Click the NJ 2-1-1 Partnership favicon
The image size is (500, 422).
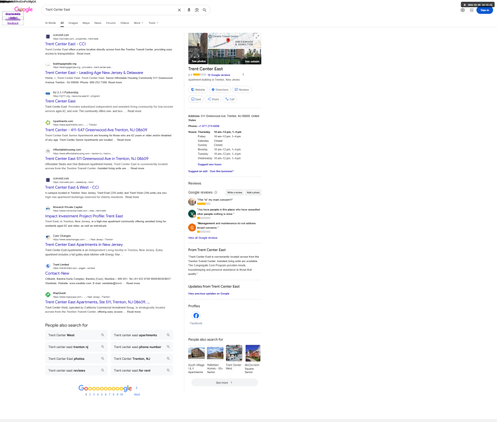tap(48, 94)
